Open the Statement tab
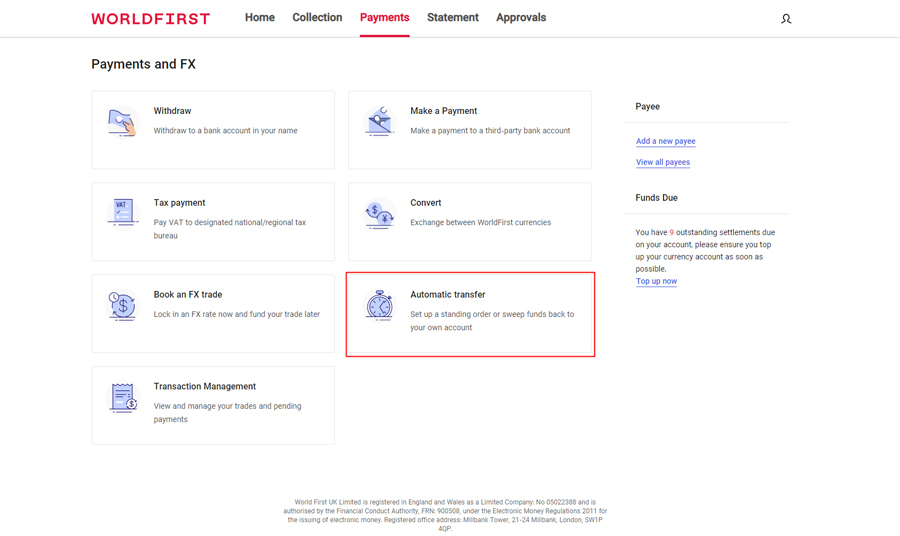The height and width of the screenshot is (536, 900). point(453,18)
